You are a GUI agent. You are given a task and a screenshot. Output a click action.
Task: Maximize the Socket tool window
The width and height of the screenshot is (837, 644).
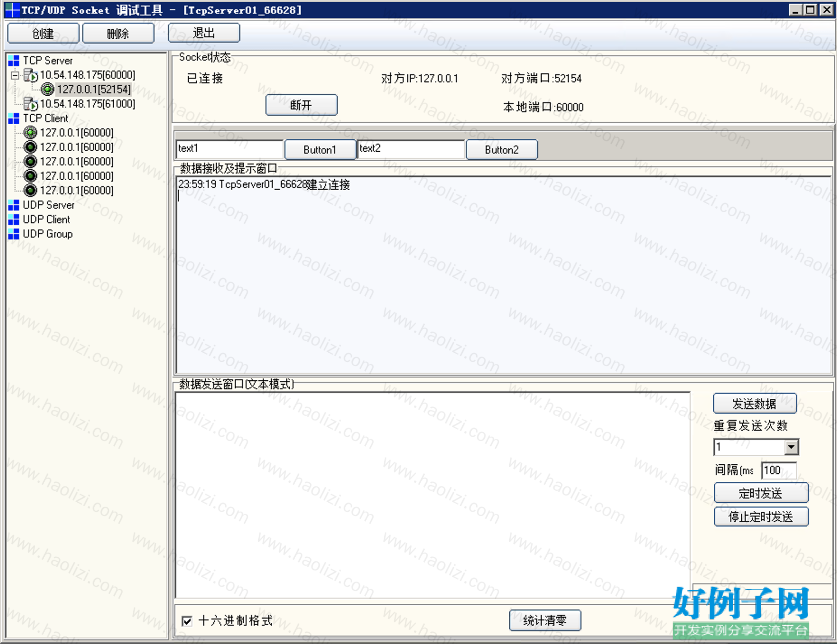pos(811,10)
